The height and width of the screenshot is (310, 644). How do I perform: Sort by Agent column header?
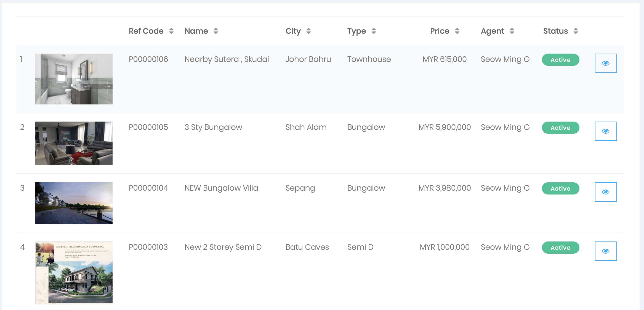(512, 31)
